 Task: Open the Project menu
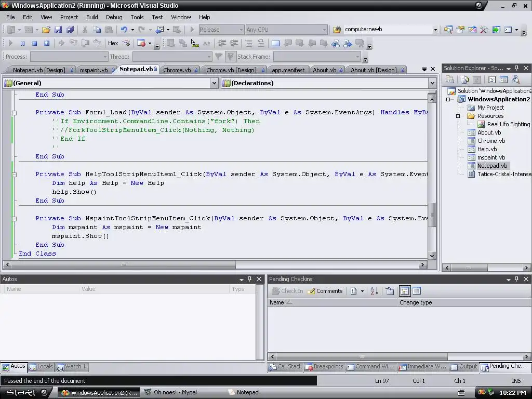click(x=69, y=17)
